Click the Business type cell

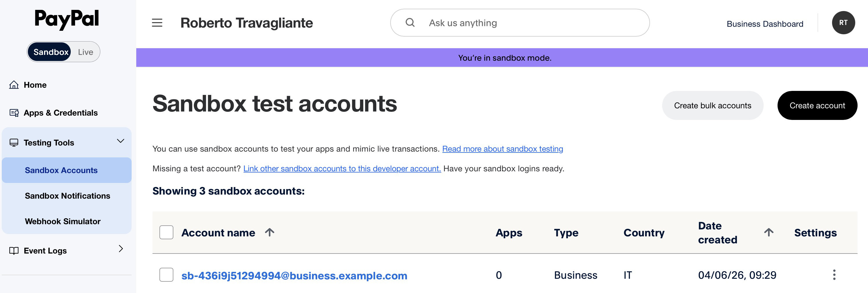[575, 275]
